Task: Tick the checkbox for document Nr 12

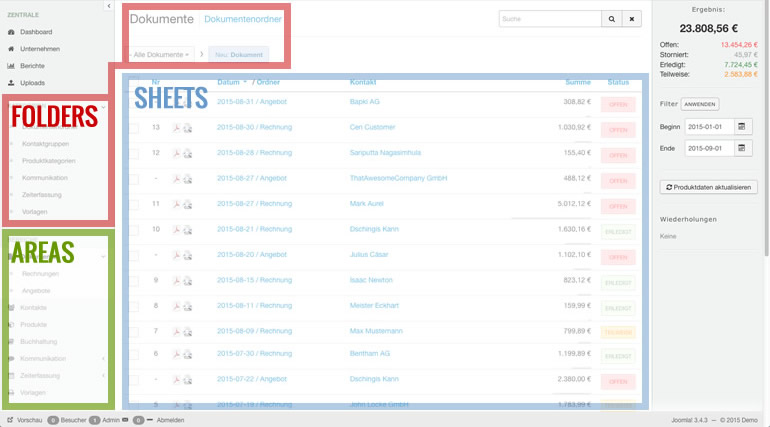Action: point(134,154)
